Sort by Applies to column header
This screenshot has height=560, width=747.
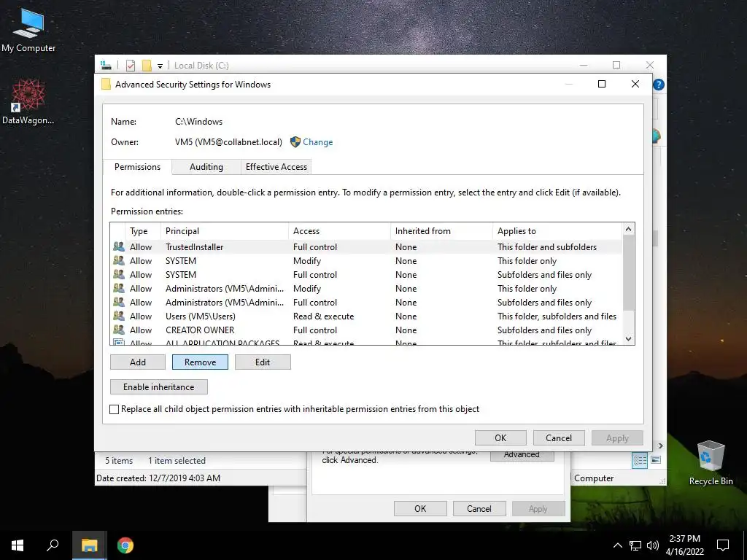[x=557, y=231]
